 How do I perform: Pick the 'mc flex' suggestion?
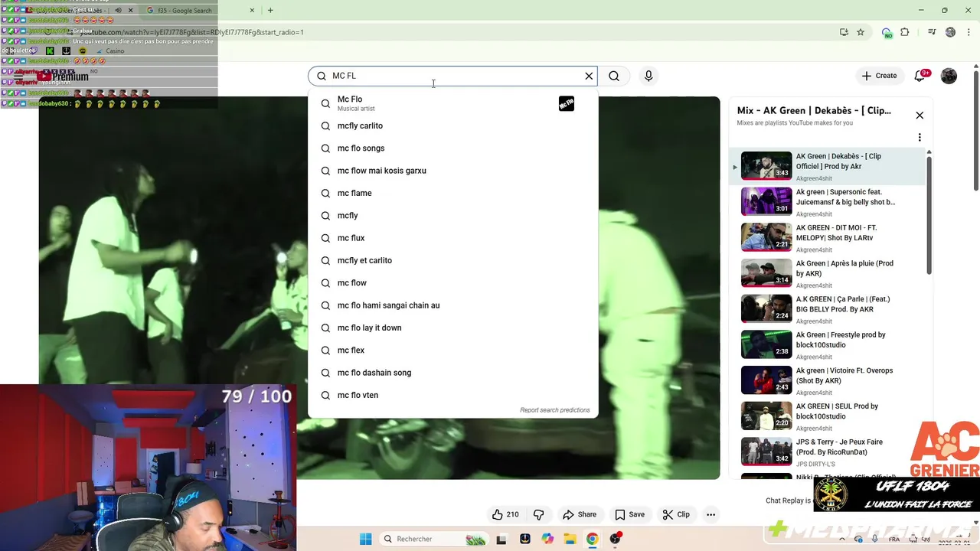[452, 350]
